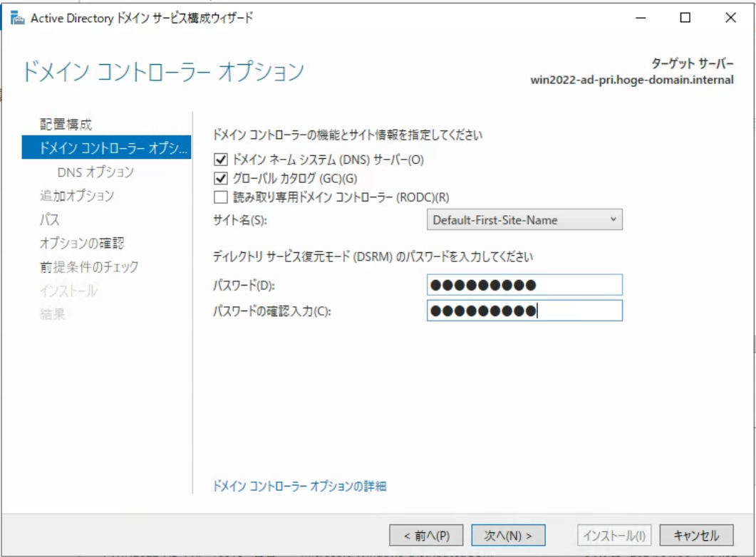Click the ドメイン コントローラー オプション page heading
756x557 pixels.
coord(163,72)
